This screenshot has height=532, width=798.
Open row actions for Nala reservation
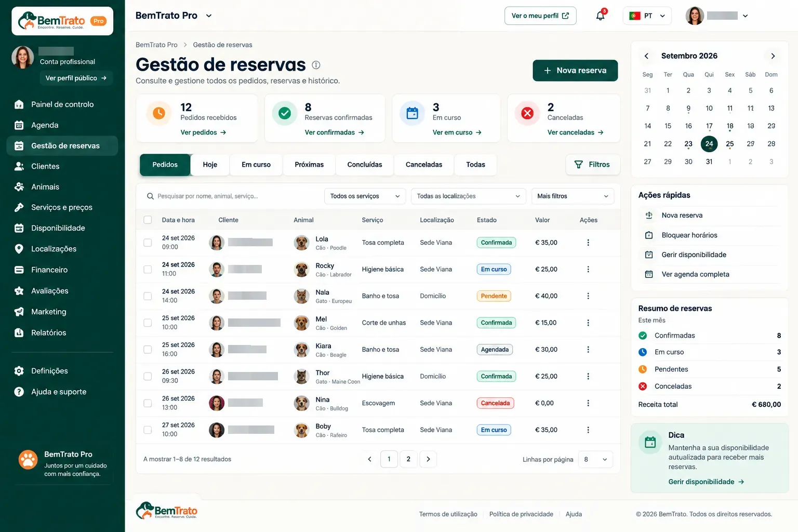coord(588,296)
